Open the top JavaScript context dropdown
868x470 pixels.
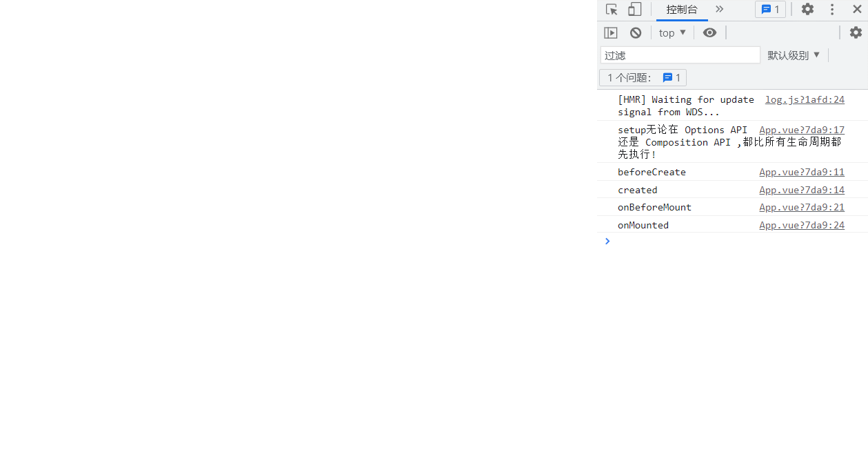[672, 33]
